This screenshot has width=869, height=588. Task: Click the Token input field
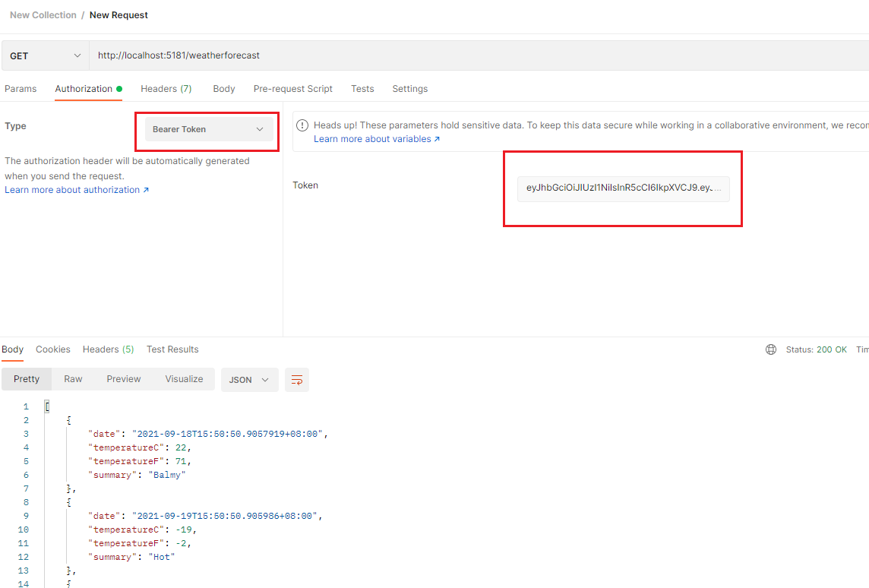pyautogui.click(x=623, y=188)
